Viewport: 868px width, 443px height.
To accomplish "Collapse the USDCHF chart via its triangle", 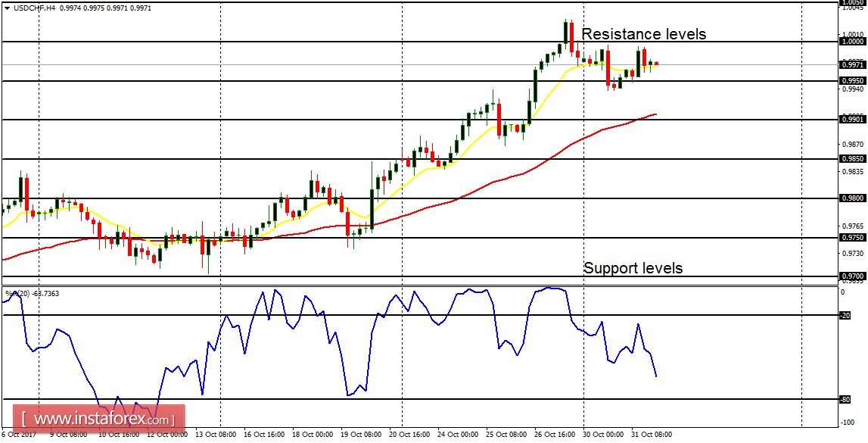I will pos(8,8).
